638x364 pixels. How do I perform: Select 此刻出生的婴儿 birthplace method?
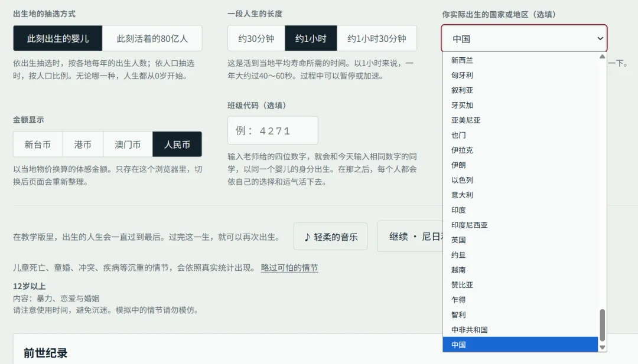tap(58, 38)
